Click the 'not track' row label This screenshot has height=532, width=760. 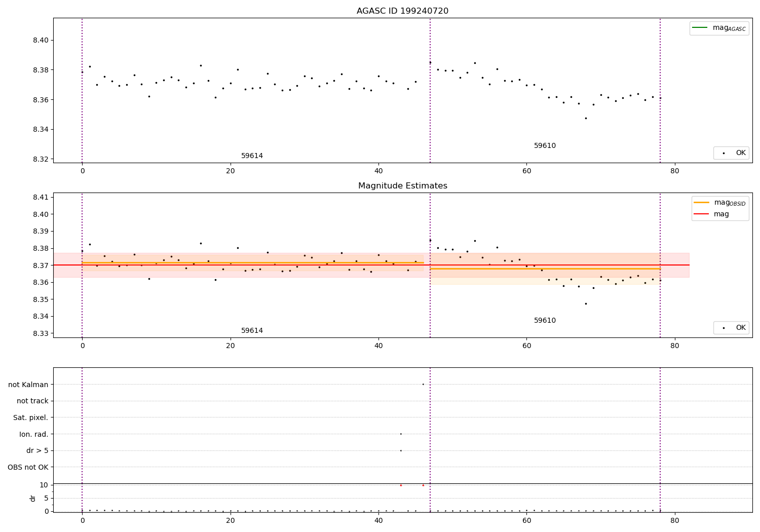(x=32, y=401)
